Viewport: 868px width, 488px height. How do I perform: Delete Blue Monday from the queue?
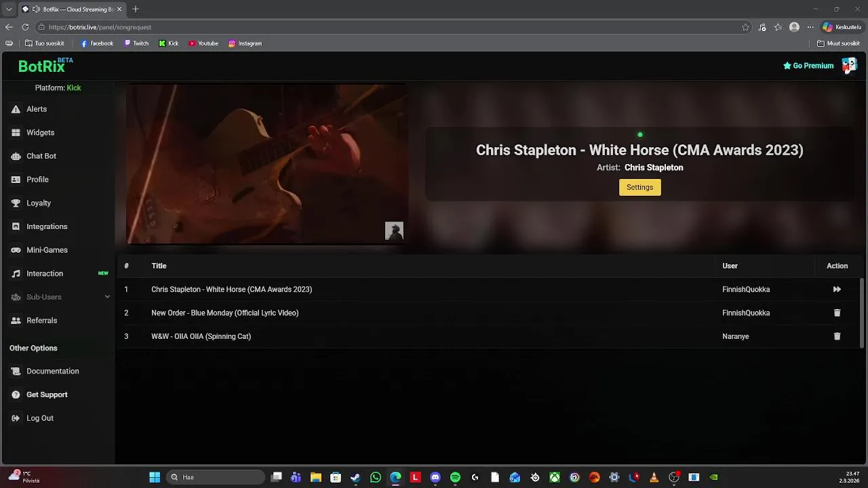click(837, 313)
